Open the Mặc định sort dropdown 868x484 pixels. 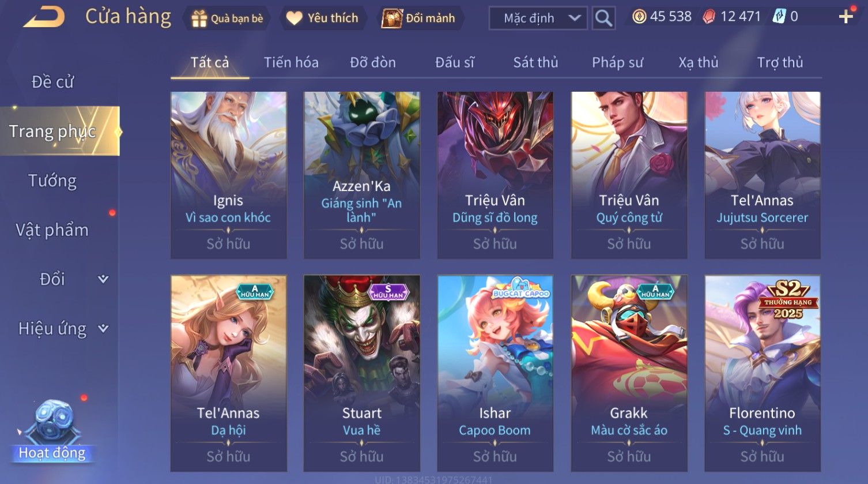(x=538, y=18)
